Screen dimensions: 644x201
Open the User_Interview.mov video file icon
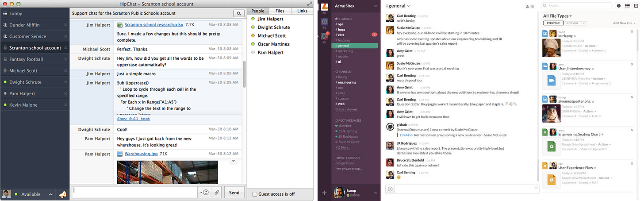pyautogui.click(x=552, y=80)
